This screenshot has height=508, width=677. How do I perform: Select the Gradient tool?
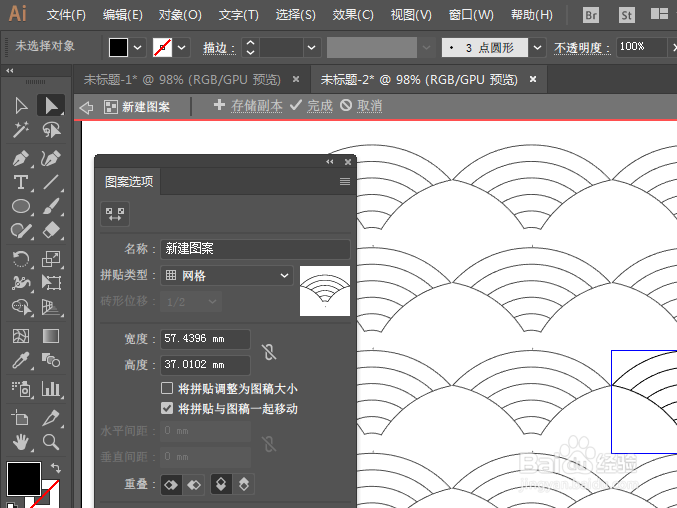[x=51, y=336]
